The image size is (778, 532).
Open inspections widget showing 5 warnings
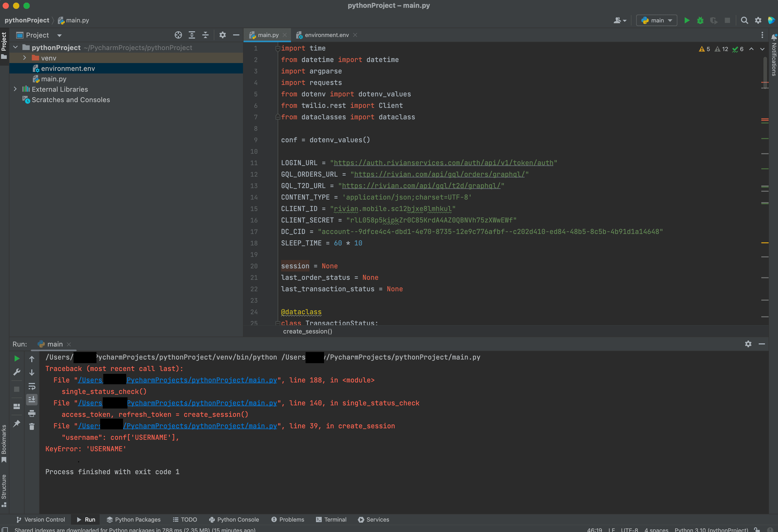tap(704, 49)
